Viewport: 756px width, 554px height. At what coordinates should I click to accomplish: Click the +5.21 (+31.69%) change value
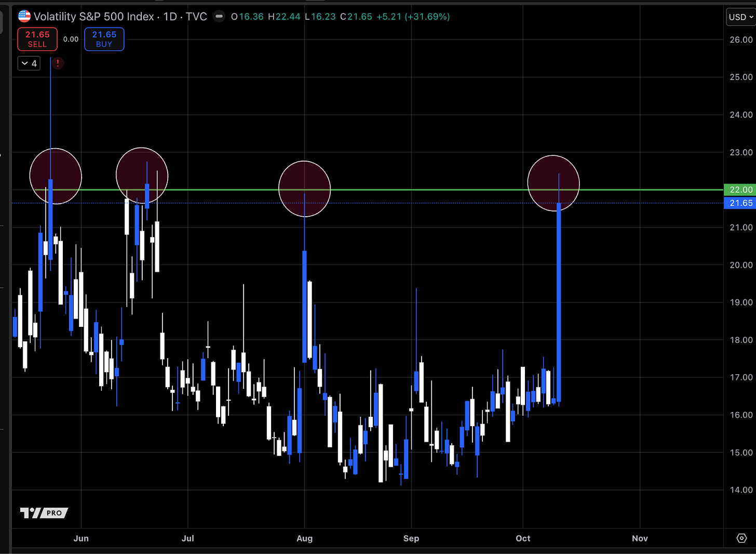coord(413,17)
